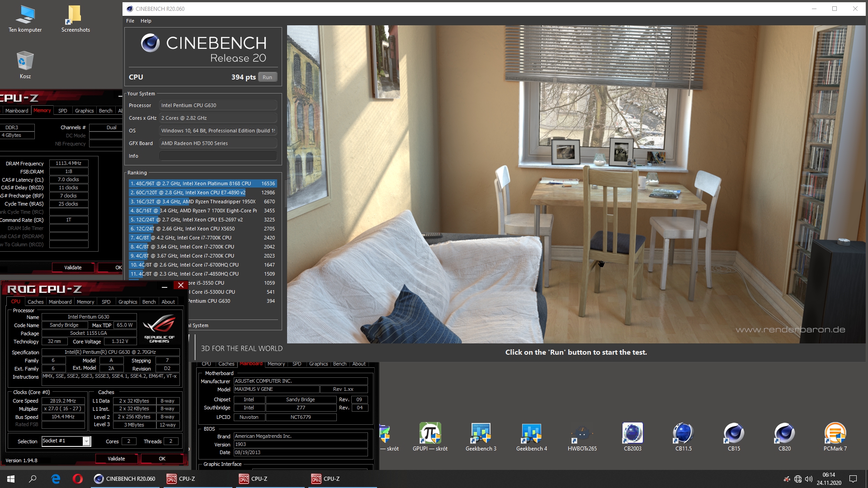Image resolution: width=868 pixels, height=488 pixels.
Task: Switch to Memory tab in front CPU-Z
Action: [x=85, y=302]
